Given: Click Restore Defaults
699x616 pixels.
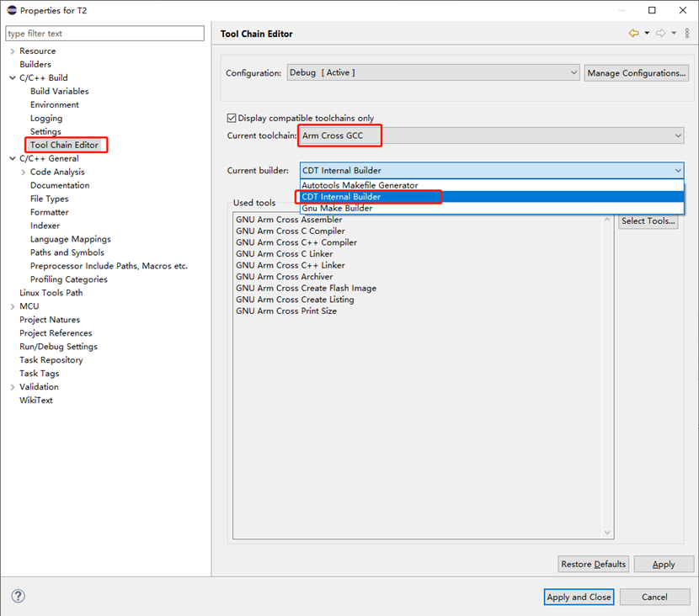Looking at the screenshot, I should [593, 564].
